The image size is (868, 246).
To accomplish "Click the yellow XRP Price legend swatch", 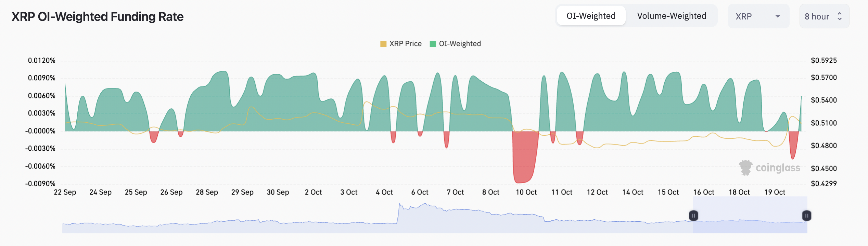I will click(383, 44).
